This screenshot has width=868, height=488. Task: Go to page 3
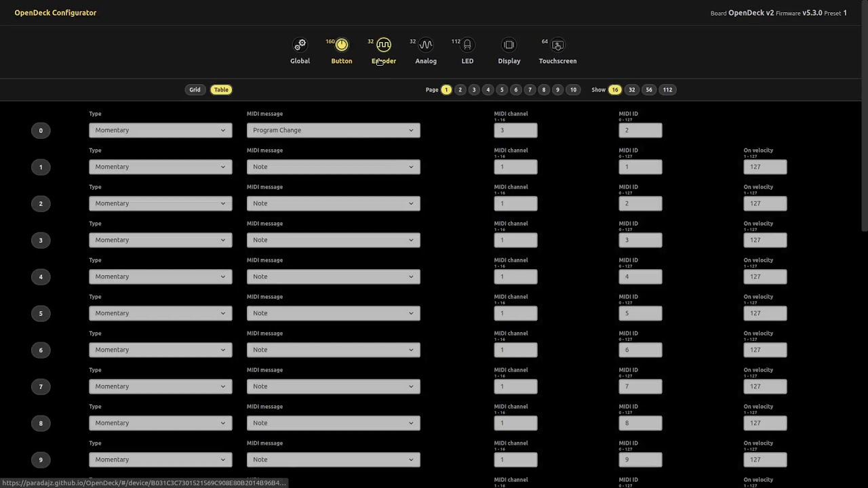click(x=474, y=89)
